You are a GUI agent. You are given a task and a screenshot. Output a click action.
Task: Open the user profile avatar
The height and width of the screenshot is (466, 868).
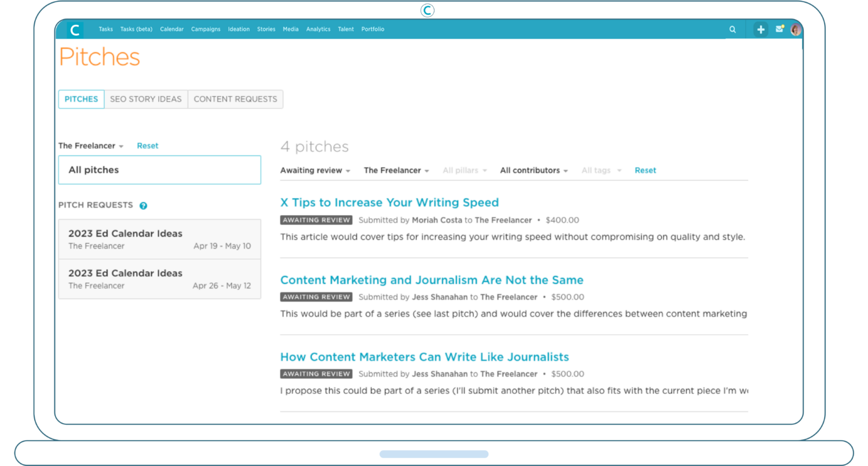point(796,29)
